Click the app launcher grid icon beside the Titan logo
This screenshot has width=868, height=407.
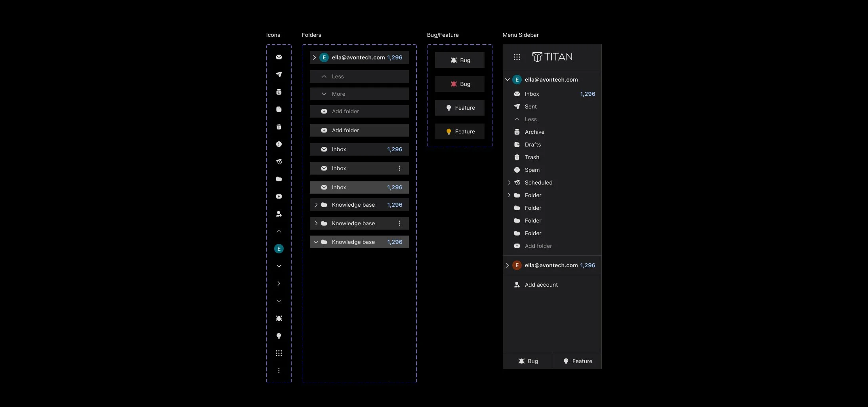click(517, 57)
